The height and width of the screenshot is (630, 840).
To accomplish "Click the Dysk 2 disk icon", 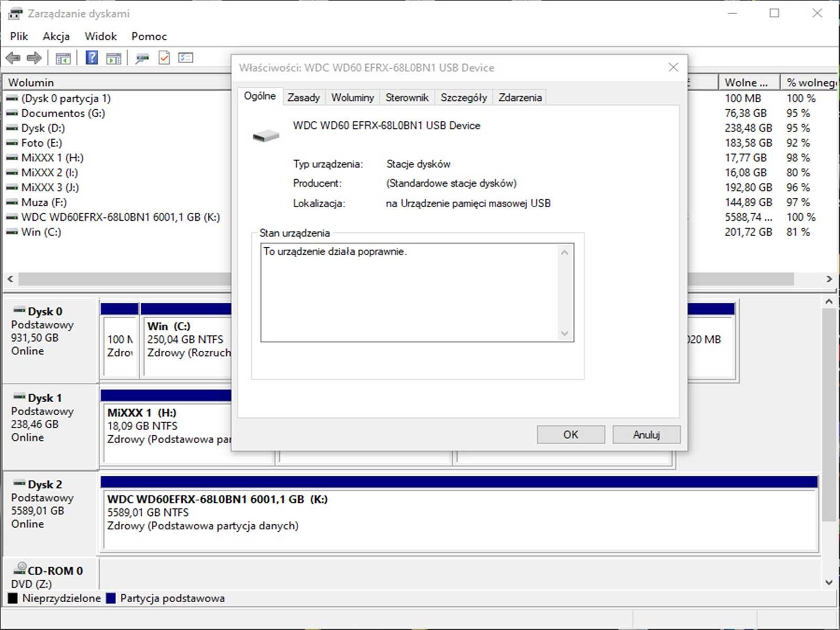I will pyautogui.click(x=19, y=484).
